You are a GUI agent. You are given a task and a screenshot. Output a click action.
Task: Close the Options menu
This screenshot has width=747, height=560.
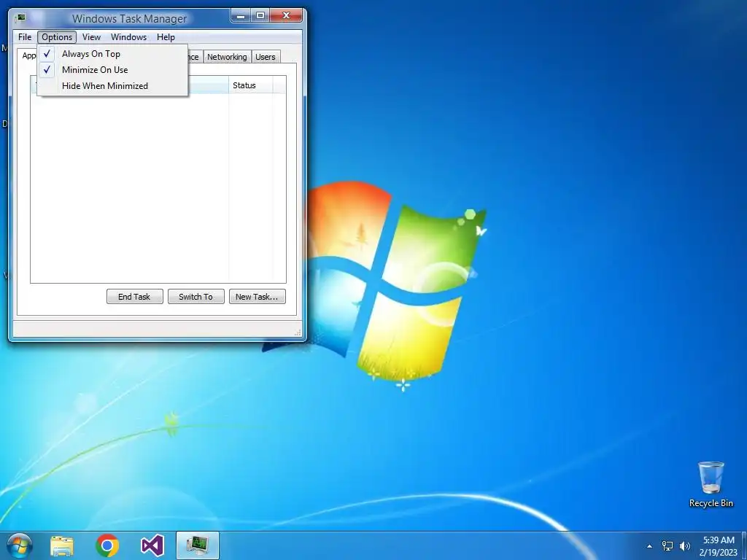tap(57, 37)
